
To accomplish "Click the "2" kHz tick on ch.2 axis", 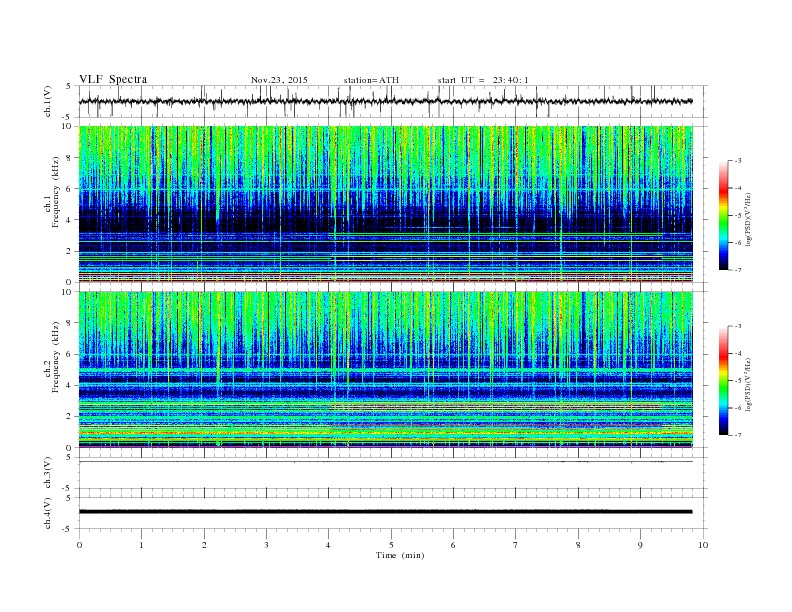I will (70, 417).
